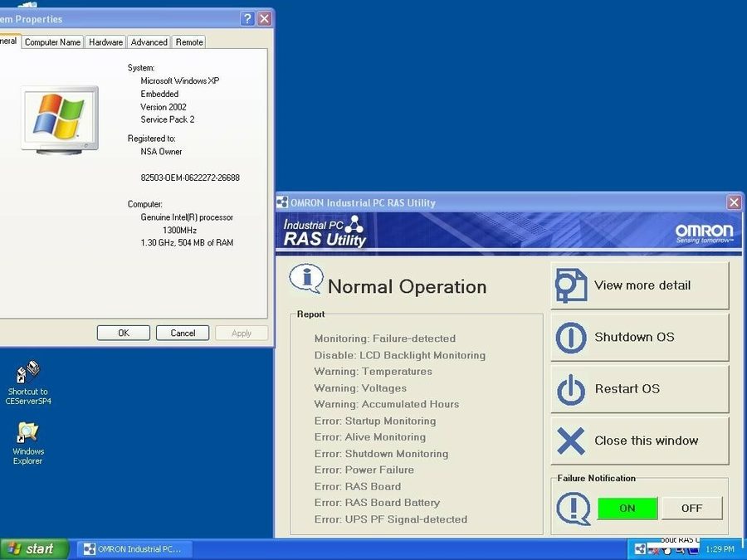Click 'Error: RAS Board Battery' report line

coord(377,503)
